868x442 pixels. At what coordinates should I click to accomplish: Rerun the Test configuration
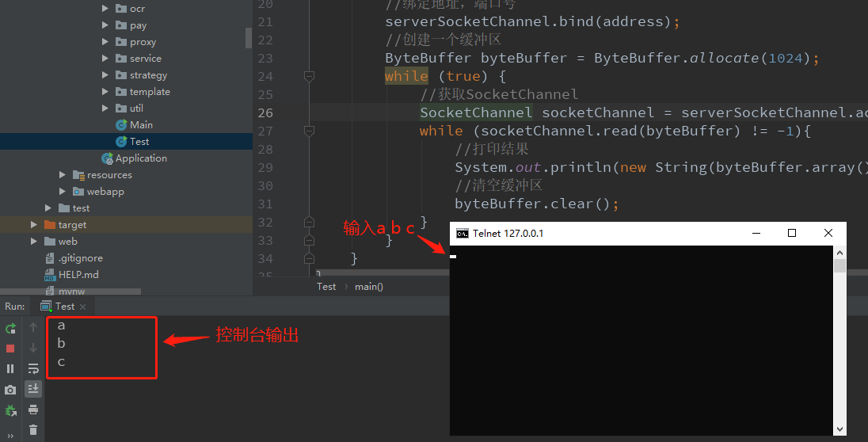point(10,329)
